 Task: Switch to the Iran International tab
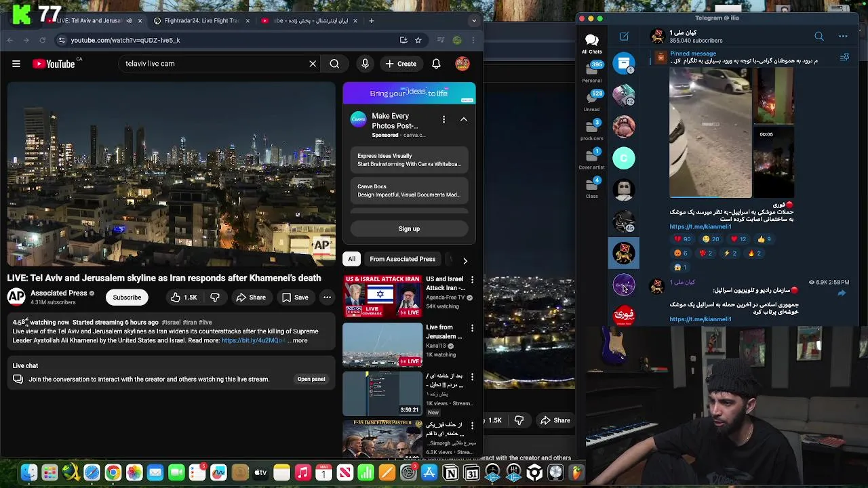click(309, 21)
